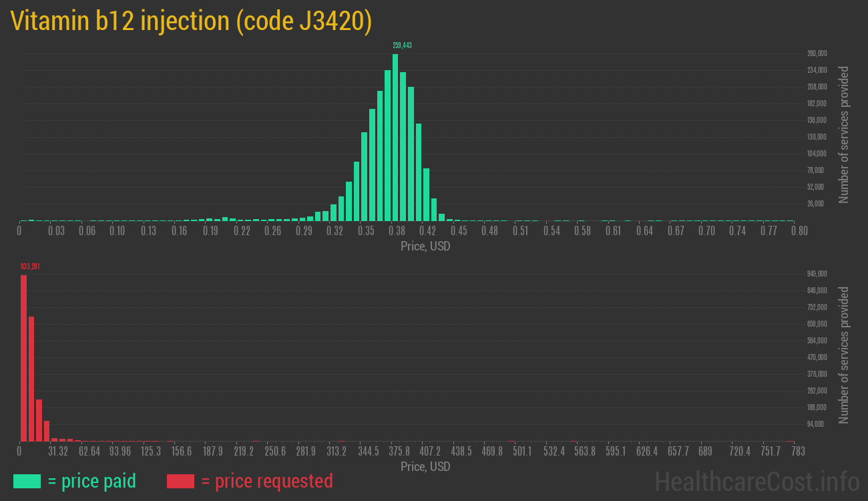This screenshot has width=868, height=501.
Task: Click the '= price paid' legend text
Action: (x=92, y=481)
